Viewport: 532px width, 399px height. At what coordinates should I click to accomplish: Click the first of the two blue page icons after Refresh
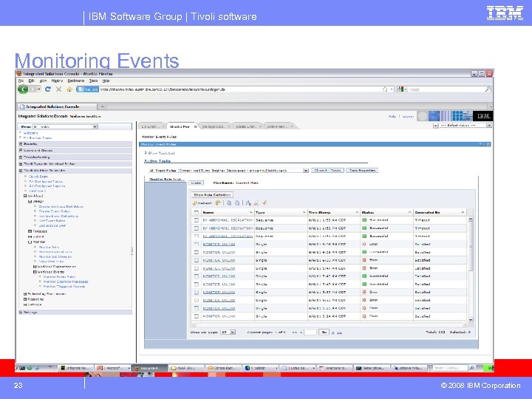click(x=229, y=203)
